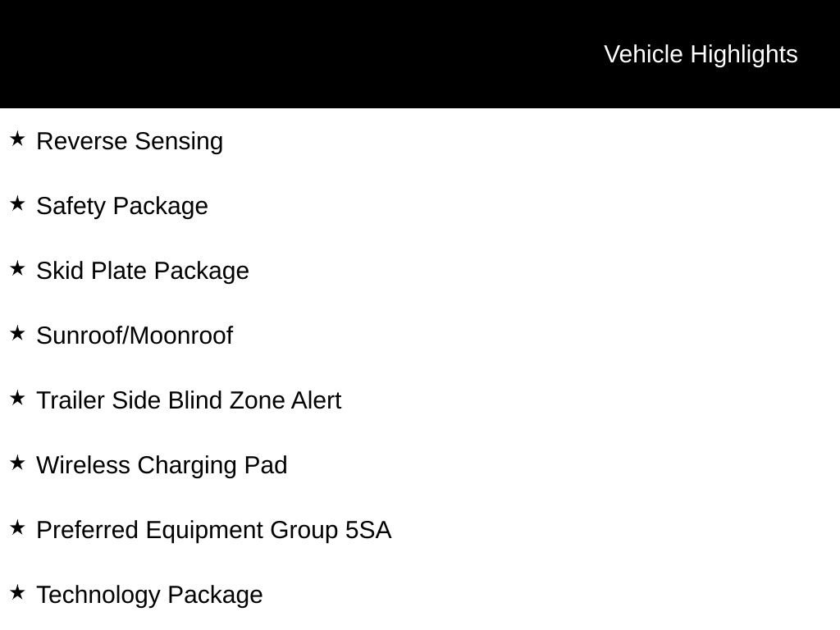The width and height of the screenshot is (840, 630).
Task: Click the star icon beside Reverse Sensing
Action: (17, 139)
